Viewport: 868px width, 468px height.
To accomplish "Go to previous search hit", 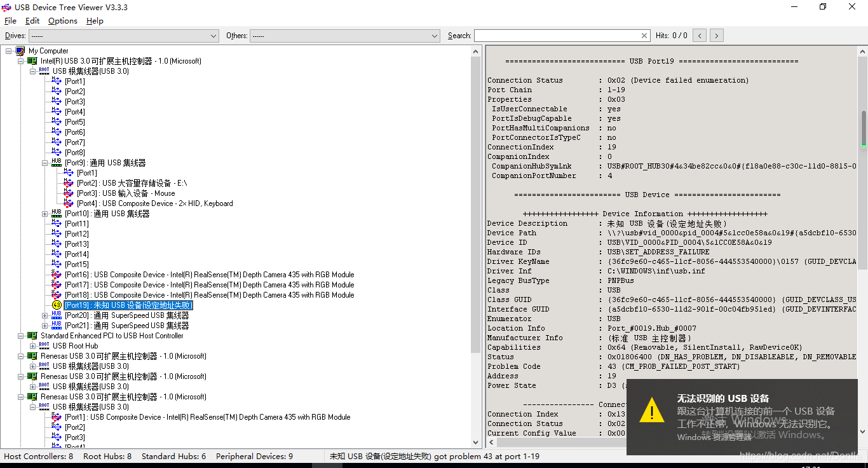I will 700,36.
